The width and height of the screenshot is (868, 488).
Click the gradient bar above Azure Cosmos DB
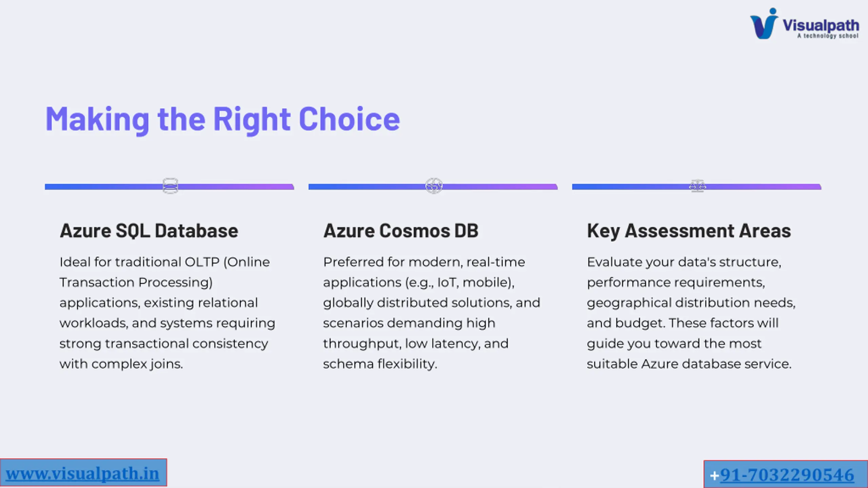[433, 187]
